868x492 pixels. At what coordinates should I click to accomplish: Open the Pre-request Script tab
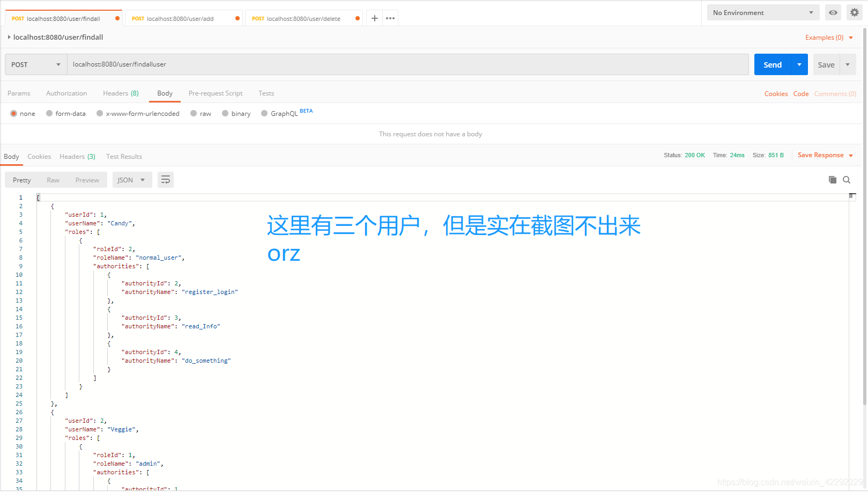[216, 93]
